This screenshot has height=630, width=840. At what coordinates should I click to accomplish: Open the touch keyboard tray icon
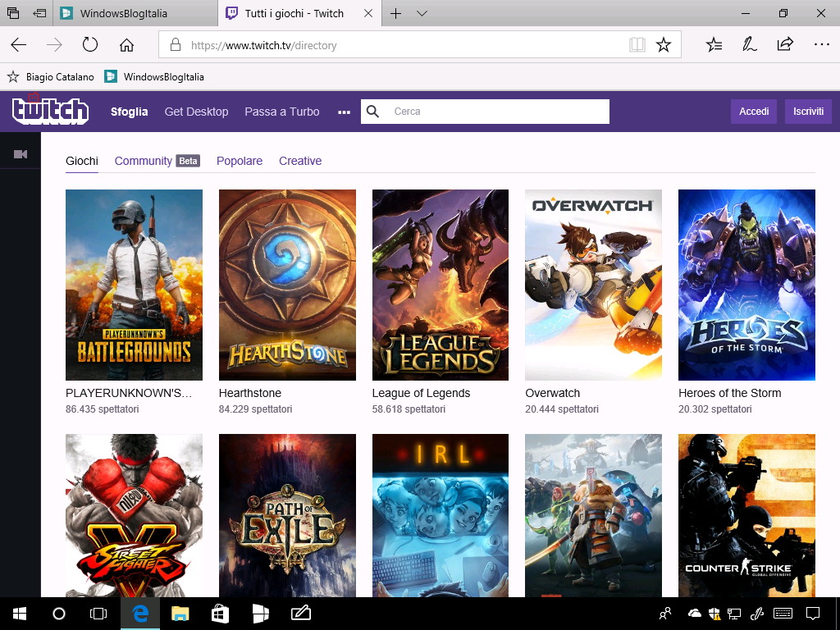pyautogui.click(x=783, y=614)
